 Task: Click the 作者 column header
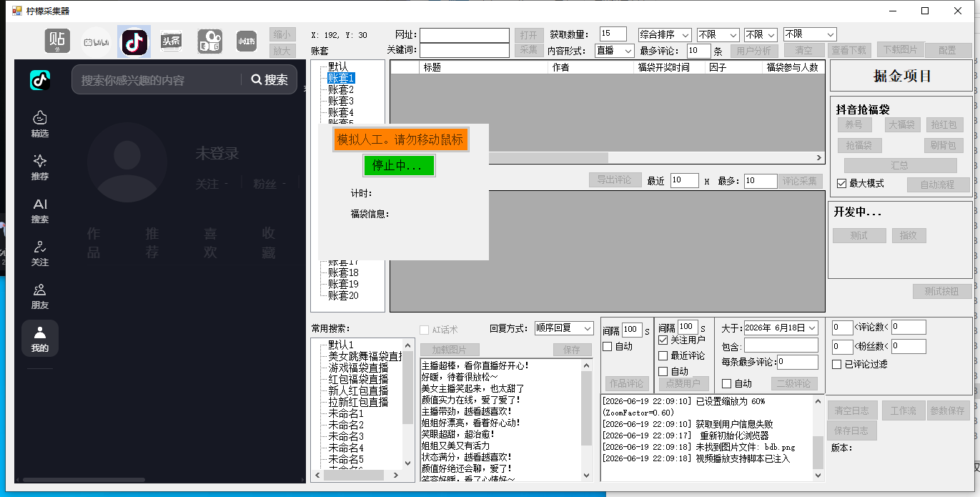tap(591, 67)
